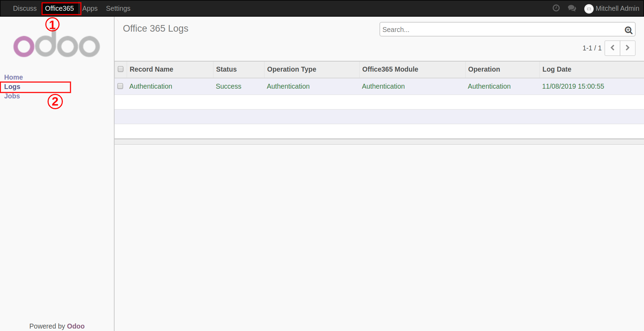This screenshot has width=644, height=331.
Task: Click the Search input field
Action: [x=500, y=30]
